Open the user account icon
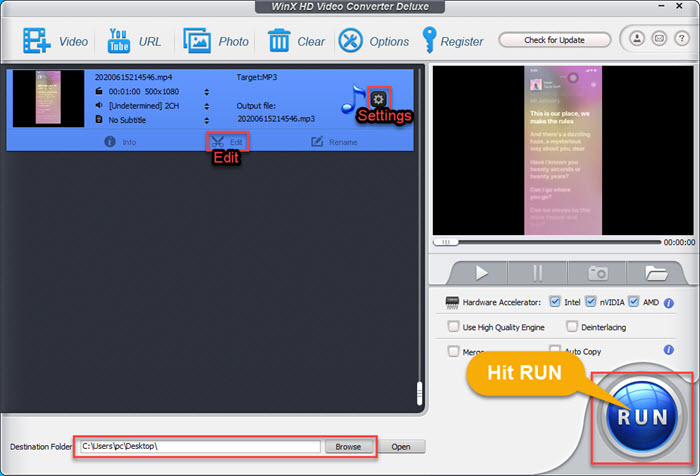Viewport: 700px width, 476px height. [x=637, y=39]
